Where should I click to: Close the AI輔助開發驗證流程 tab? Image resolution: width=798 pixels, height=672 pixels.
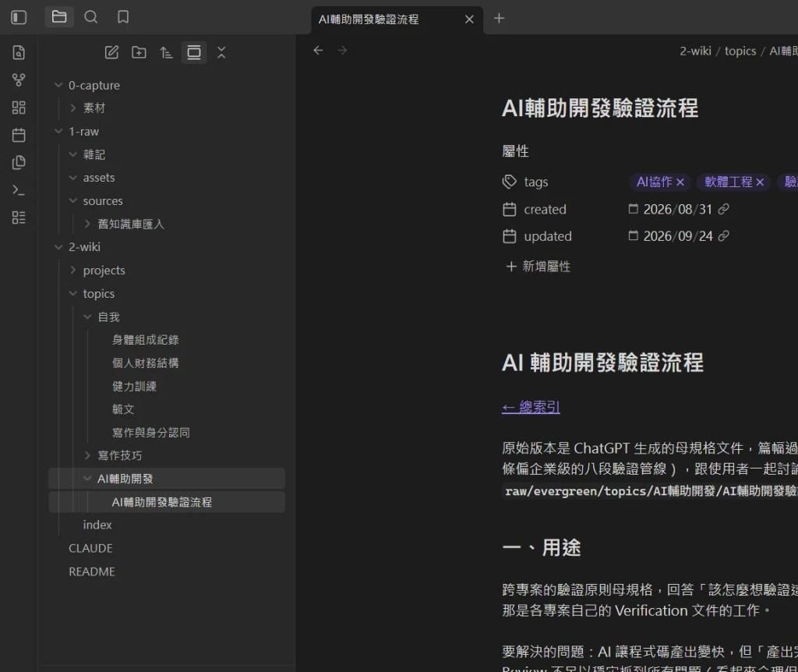tap(469, 19)
